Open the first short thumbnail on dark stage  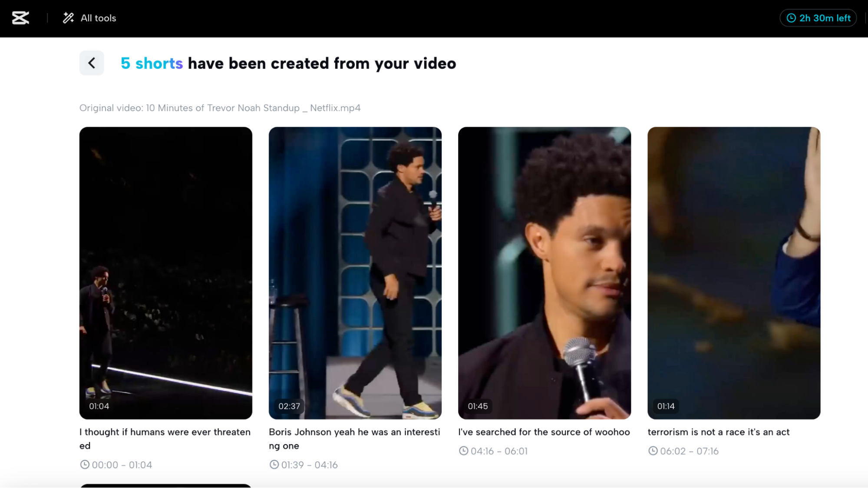(165, 272)
